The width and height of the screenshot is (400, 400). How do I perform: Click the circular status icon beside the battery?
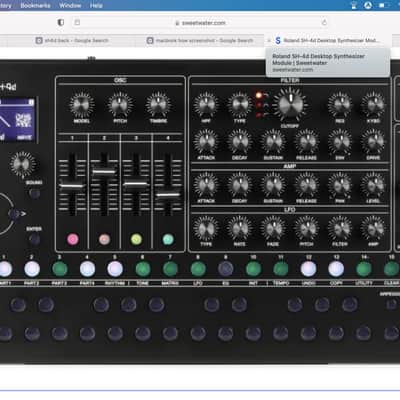point(368,5)
